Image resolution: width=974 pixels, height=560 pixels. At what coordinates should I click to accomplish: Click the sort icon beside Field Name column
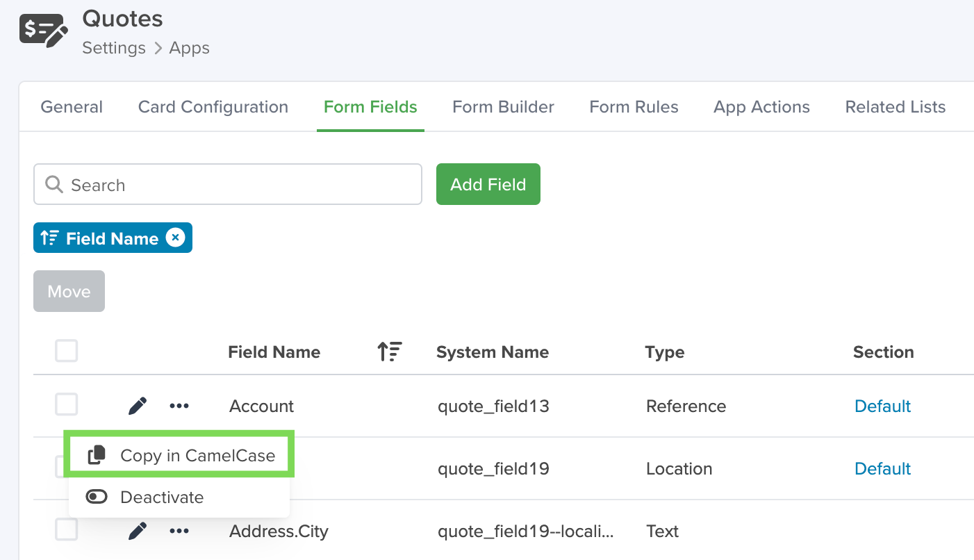point(390,352)
